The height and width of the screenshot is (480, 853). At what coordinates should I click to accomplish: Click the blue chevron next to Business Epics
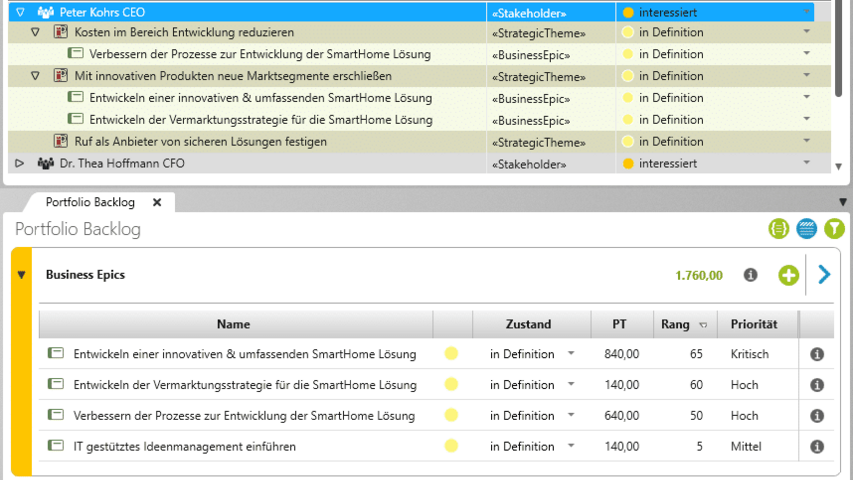click(x=824, y=275)
